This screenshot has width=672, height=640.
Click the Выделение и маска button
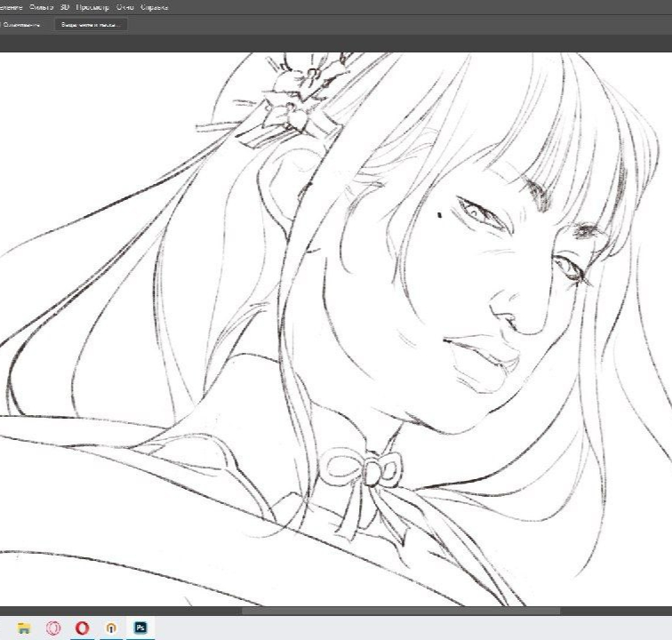90,25
